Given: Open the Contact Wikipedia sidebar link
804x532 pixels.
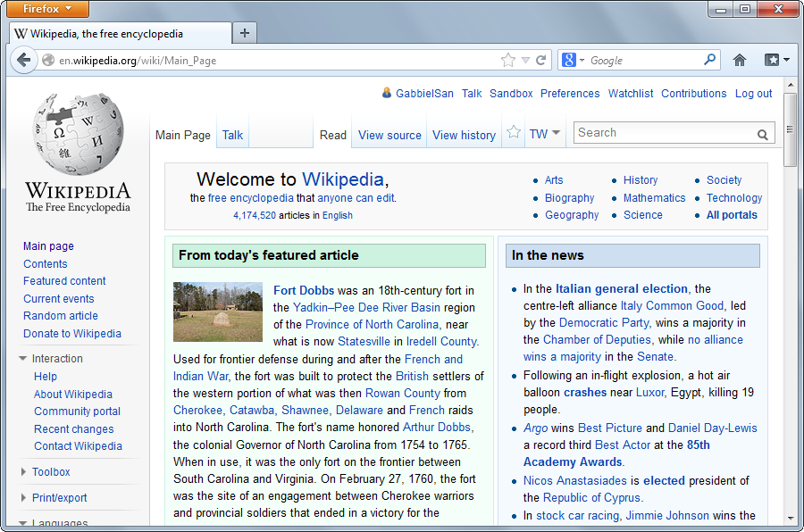Looking at the screenshot, I should point(78,446).
